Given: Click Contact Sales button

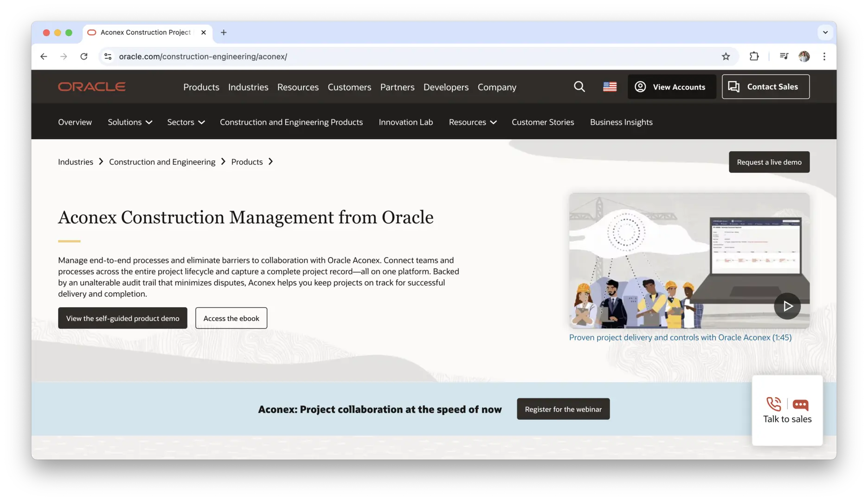Looking at the screenshot, I should click(765, 87).
